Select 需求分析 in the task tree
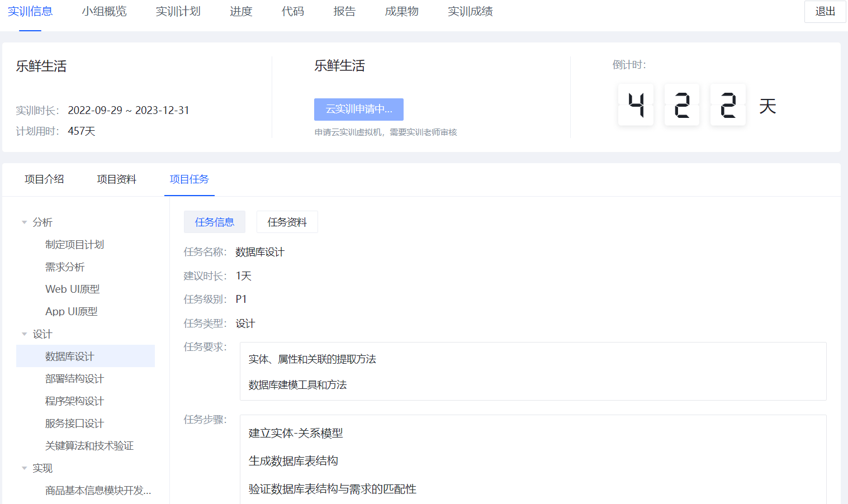 pos(65,267)
